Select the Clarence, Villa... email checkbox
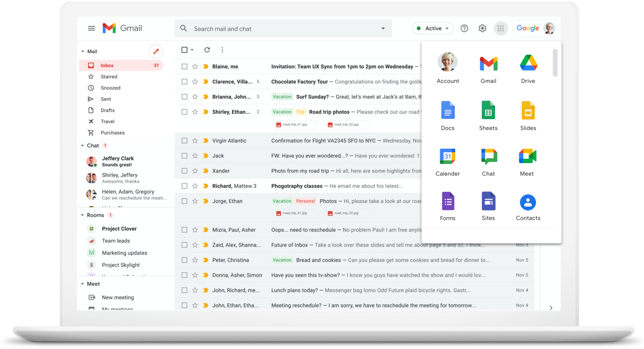The height and width of the screenshot is (349, 644). point(184,82)
